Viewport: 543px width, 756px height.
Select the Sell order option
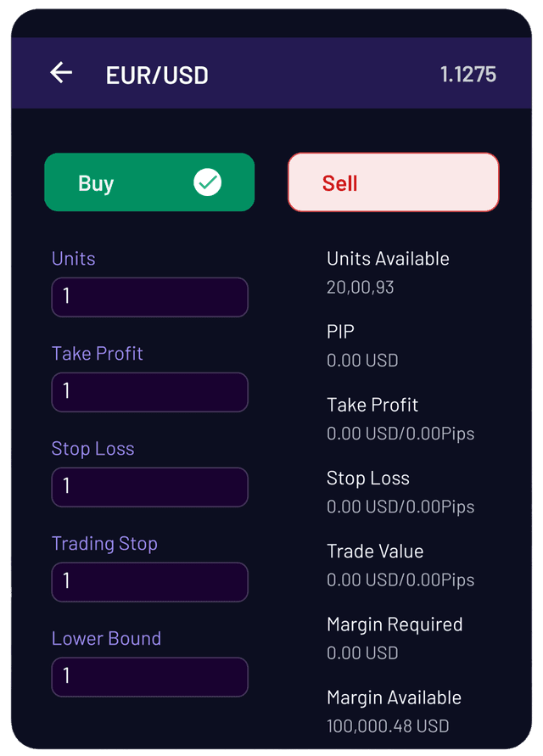pos(394,182)
